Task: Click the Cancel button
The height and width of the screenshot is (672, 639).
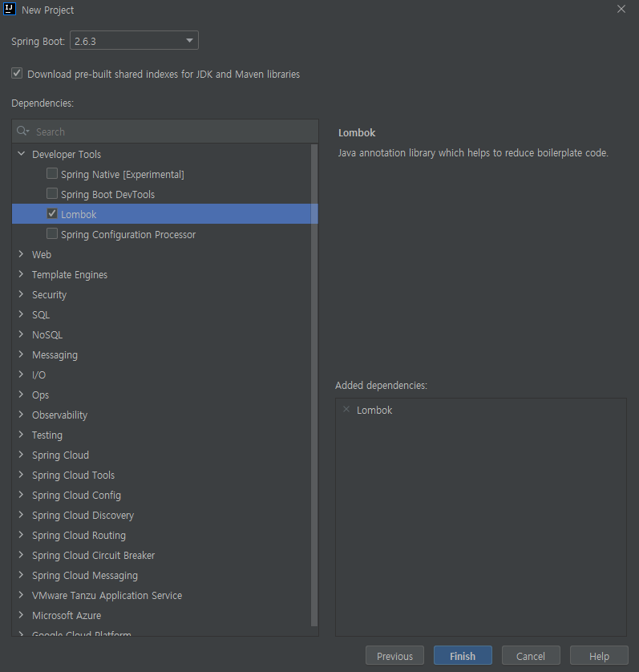Action: (531, 656)
